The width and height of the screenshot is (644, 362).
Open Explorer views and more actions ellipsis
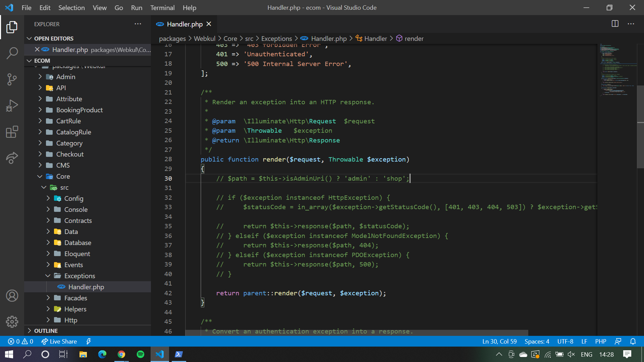pos(138,24)
